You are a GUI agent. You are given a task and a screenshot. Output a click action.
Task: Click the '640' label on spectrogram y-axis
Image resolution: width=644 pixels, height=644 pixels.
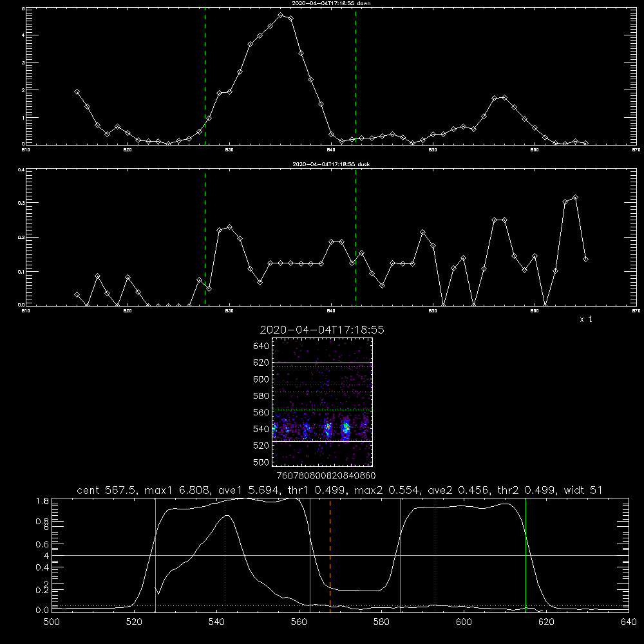click(261, 346)
